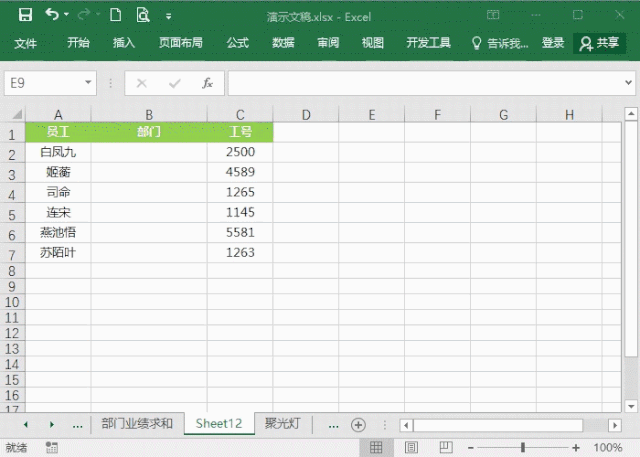The width and height of the screenshot is (640, 457).
Task: Customize the Quick Access Toolbar dropdown
Action: [x=169, y=16]
